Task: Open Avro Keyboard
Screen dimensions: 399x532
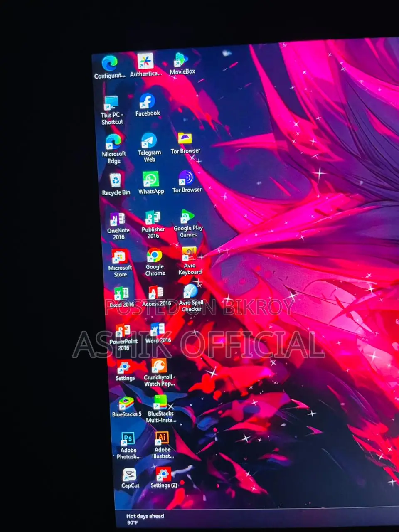Action: click(x=190, y=261)
